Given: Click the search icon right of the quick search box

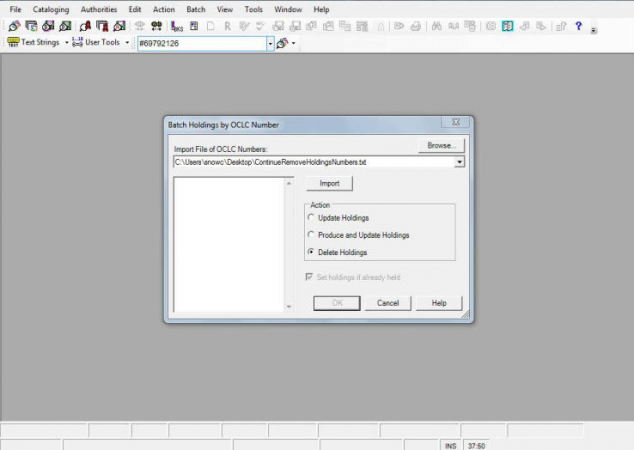Looking at the screenshot, I should pos(282,43).
